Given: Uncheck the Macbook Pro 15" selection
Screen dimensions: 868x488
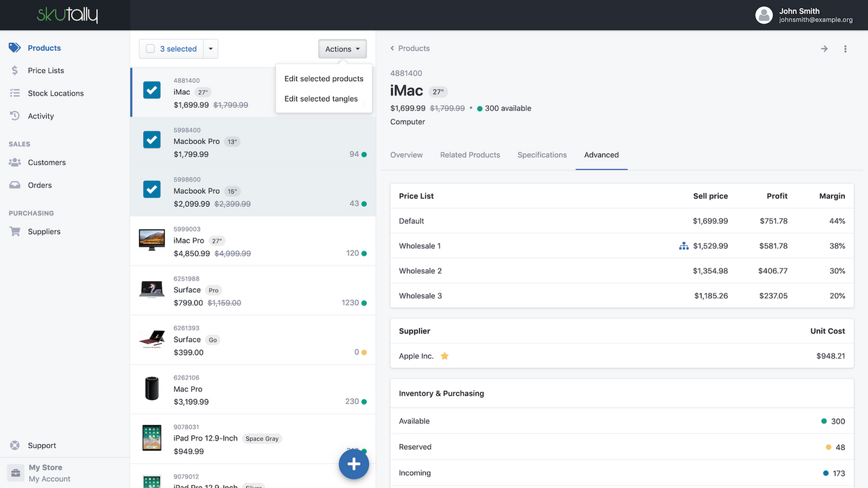Looking at the screenshot, I should [x=151, y=190].
